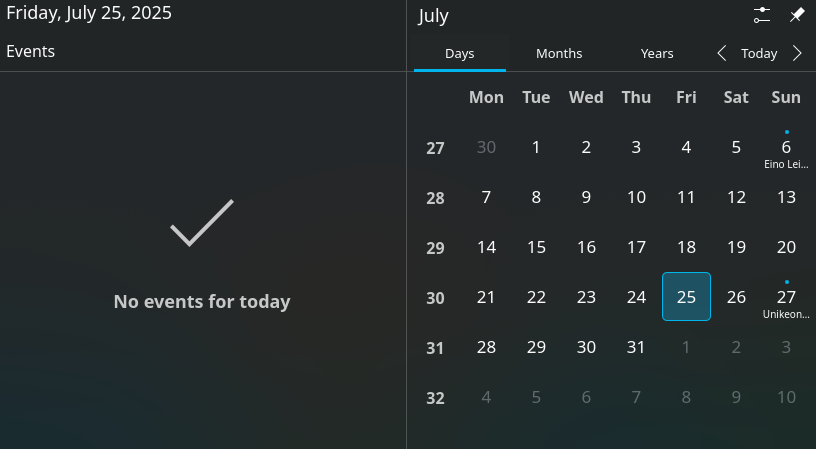816x449 pixels.
Task: Switch to the Days tab
Action: (460, 54)
